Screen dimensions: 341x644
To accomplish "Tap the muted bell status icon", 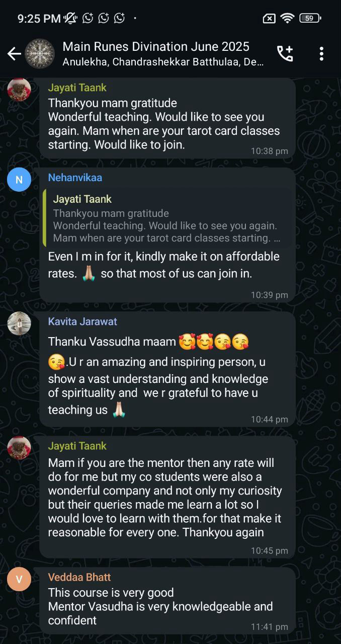I will click(69, 19).
